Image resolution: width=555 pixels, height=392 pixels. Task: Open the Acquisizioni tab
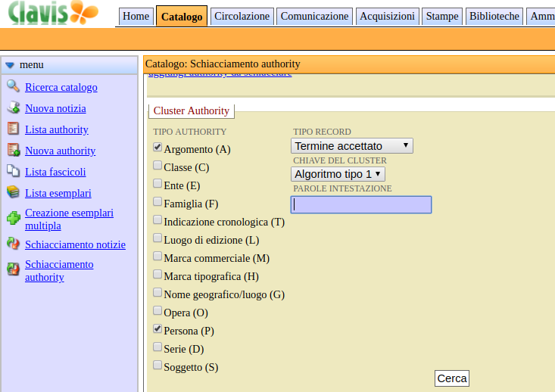tap(387, 16)
